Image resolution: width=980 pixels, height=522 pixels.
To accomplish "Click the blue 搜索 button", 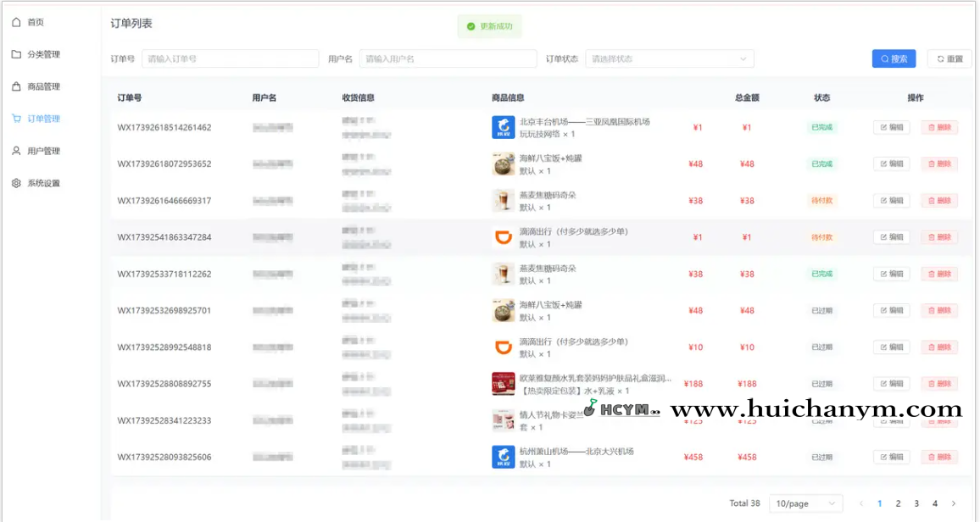I will [x=894, y=58].
